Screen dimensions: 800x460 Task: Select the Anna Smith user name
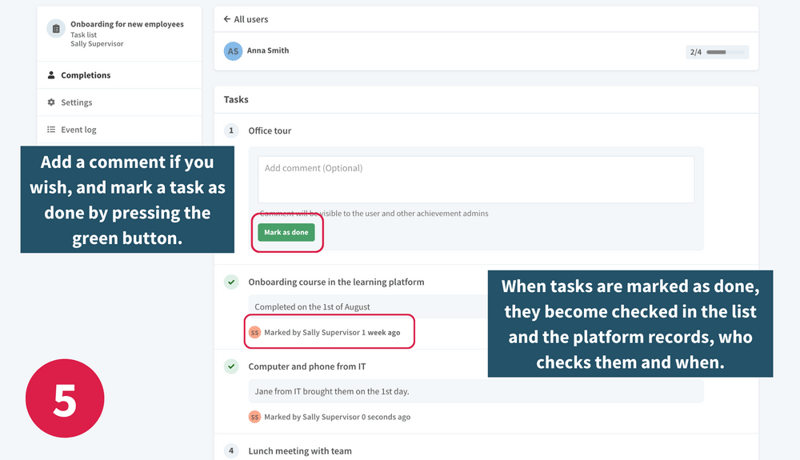[268, 50]
